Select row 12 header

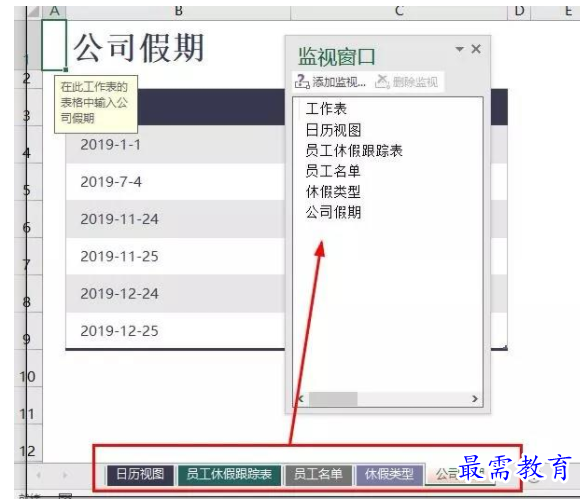tap(27, 443)
